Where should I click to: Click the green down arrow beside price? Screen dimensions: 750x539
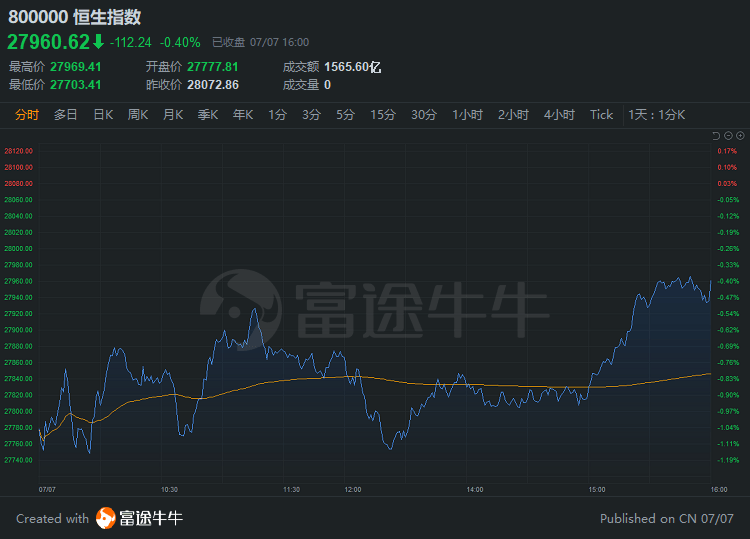98,42
